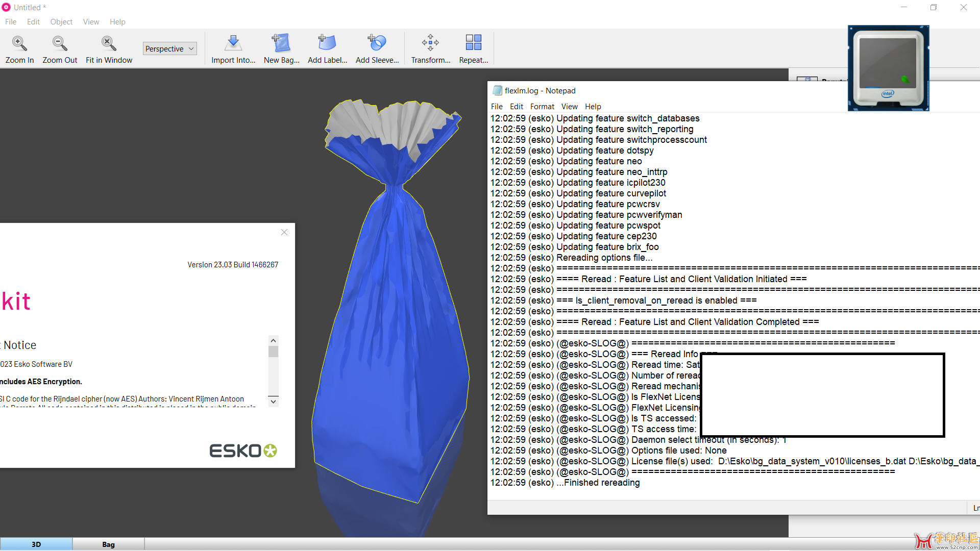Open Notepad's Format menu

[x=542, y=107]
